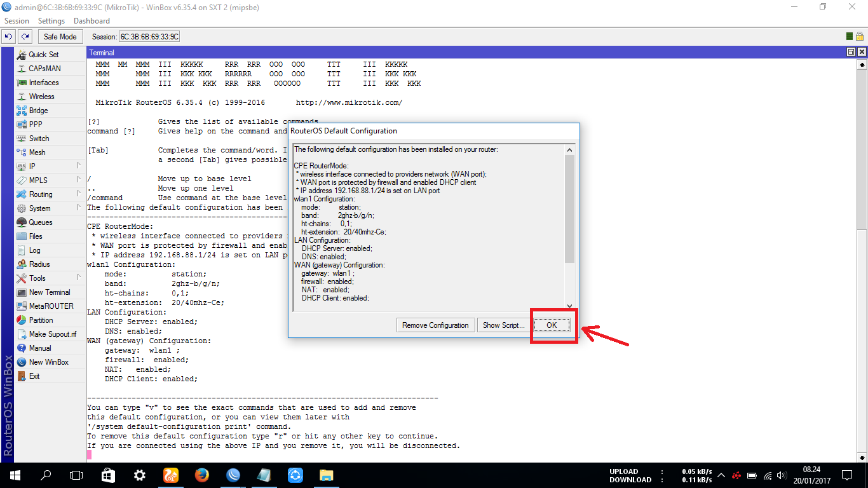Image resolution: width=868 pixels, height=488 pixels.
Task: Click the Terminal scrollbar down arrow
Action: [x=862, y=457]
